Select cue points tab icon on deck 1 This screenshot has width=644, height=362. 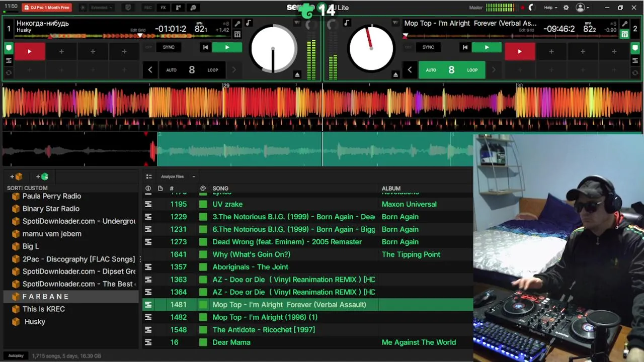[9, 48]
